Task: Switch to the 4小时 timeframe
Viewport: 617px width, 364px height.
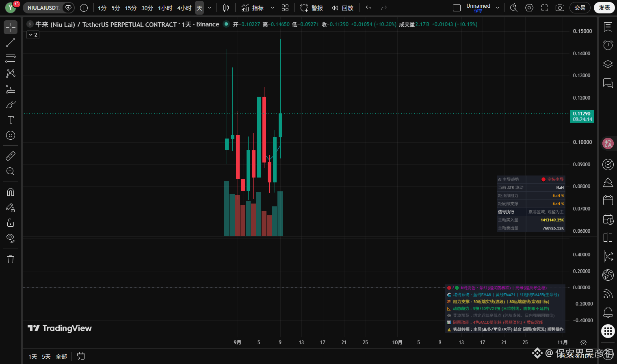Action: pyautogui.click(x=184, y=8)
